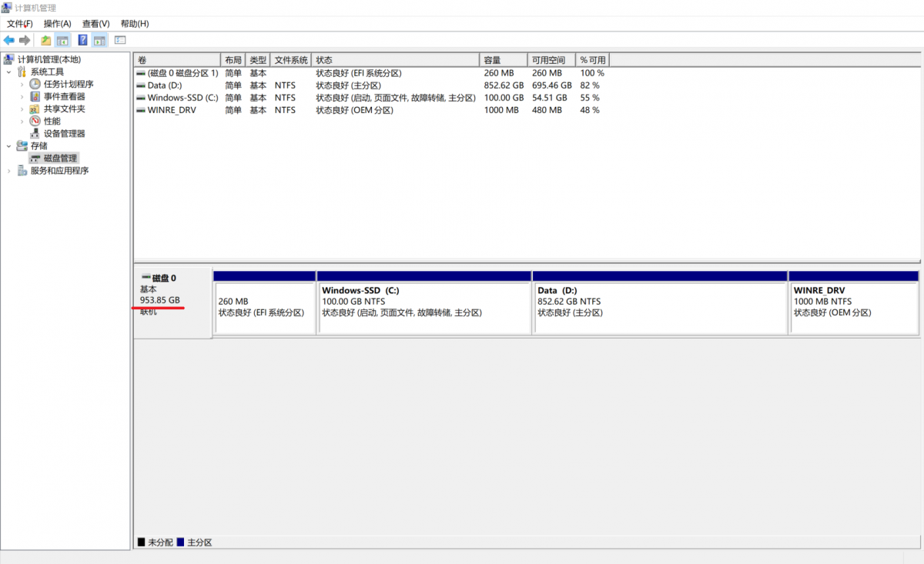Select the 任务计划程序 clock icon
Image resolution: width=924 pixels, height=564 pixels.
pyautogui.click(x=35, y=84)
